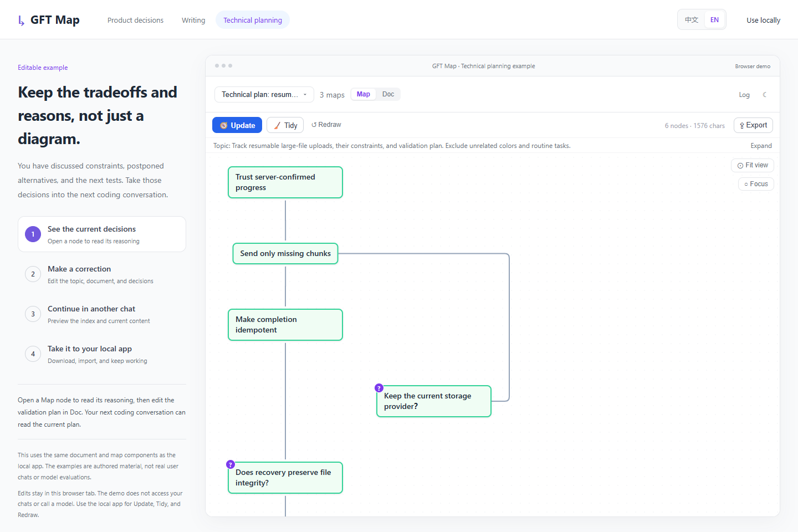Click the Browser demo label
Image resolution: width=798 pixels, height=532 pixels.
pyautogui.click(x=753, y=66)
